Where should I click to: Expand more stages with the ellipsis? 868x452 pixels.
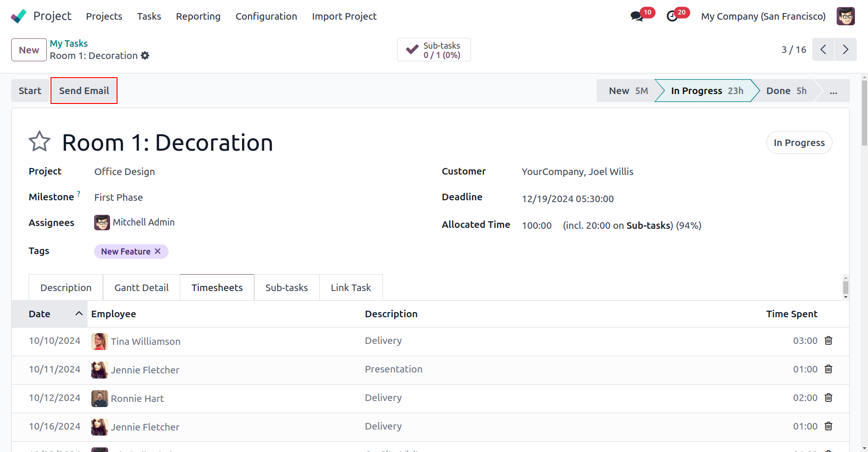coord(833,91)
